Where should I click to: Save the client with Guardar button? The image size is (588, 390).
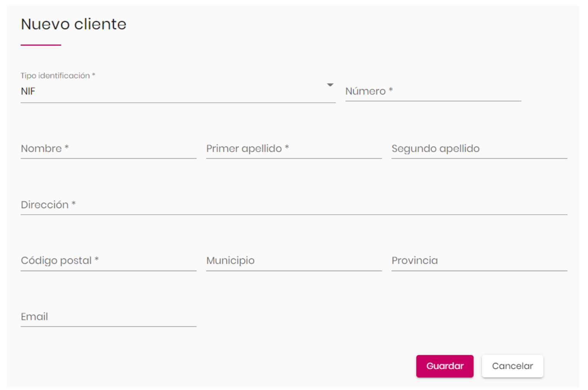[444, 366]
